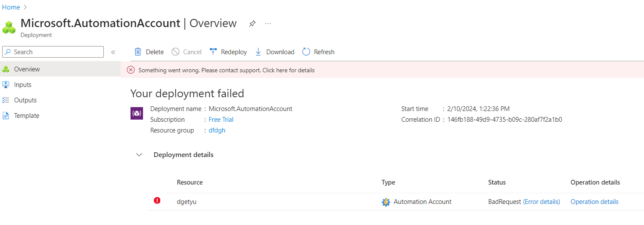Click the deployment name Microsoft.AutomationAccount value
644x225 pixels.
pos(251,109)
